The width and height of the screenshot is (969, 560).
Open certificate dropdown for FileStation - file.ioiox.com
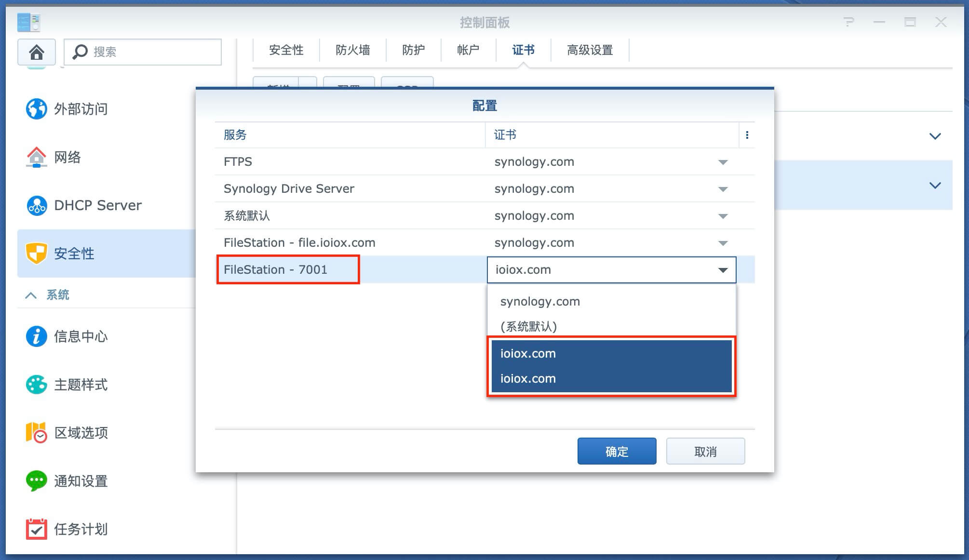pos(723,243)
